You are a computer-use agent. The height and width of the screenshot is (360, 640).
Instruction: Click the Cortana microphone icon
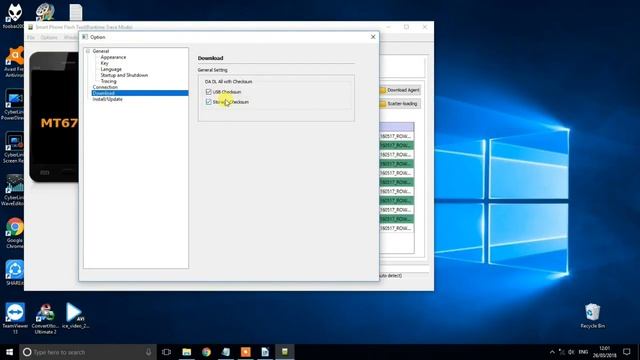(149, 352)
